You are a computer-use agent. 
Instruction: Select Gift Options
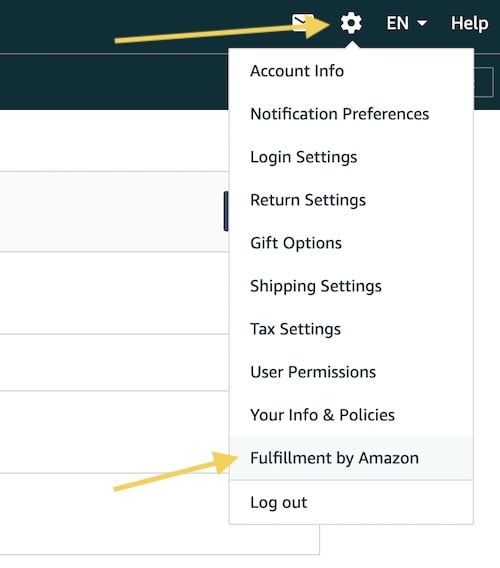point(296,243)
